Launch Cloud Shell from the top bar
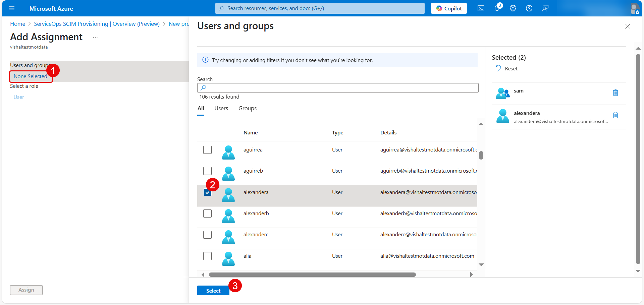The width and height of the screenshot is (644, 305). coord(481,8)
